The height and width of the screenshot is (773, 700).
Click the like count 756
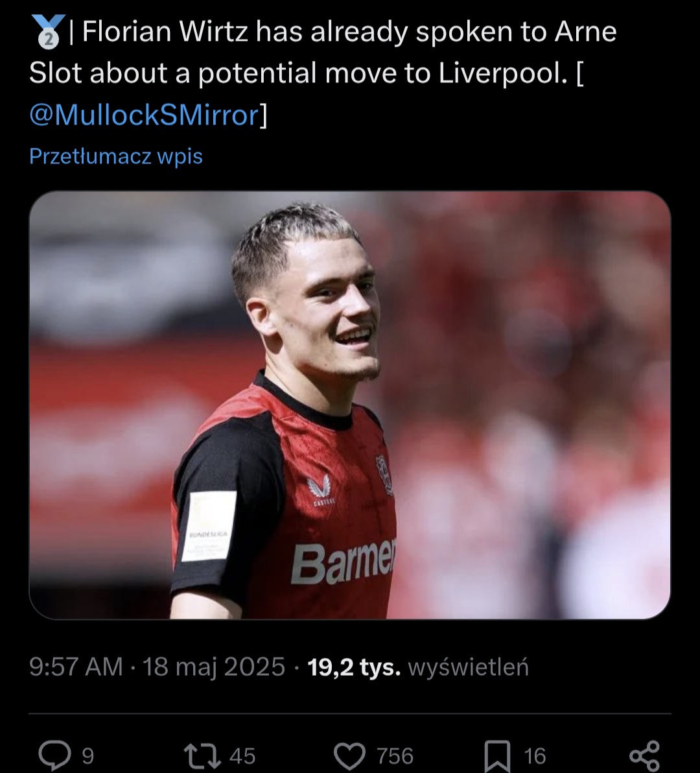(395, 756)
